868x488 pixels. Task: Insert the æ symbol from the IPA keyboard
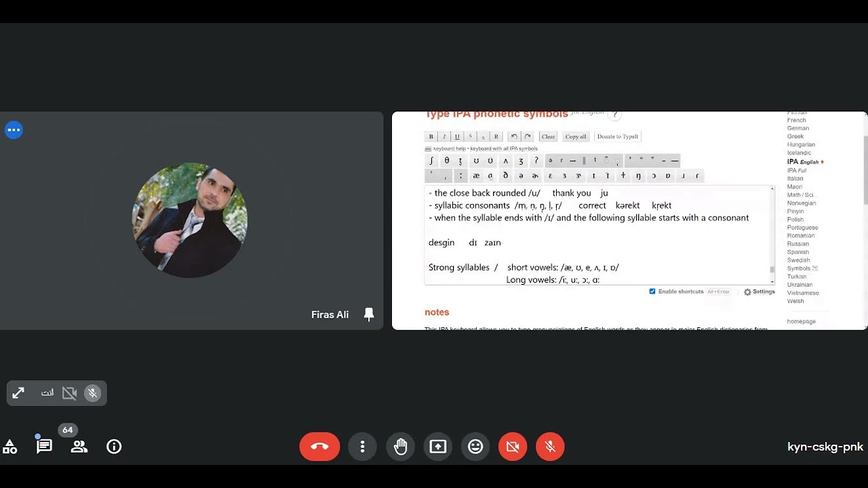pos(476,176)
